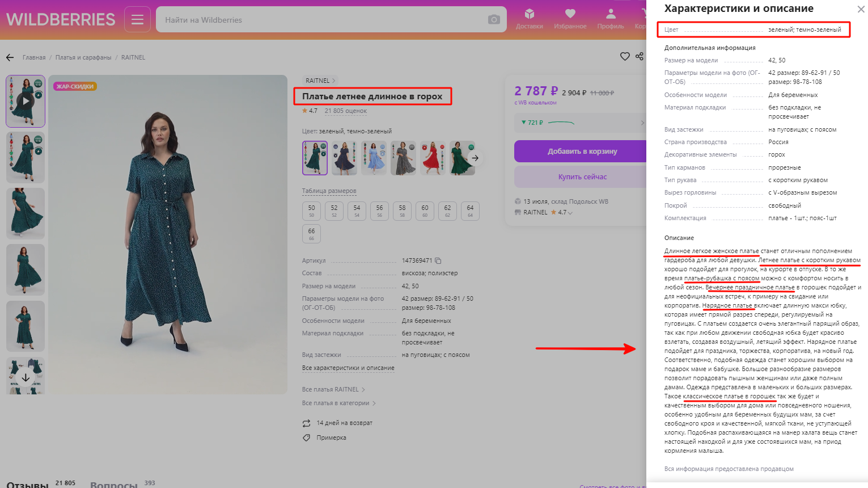Open the Профиль user icon
The width and height of the screenshot is (868, 488).
click(610, 19)
